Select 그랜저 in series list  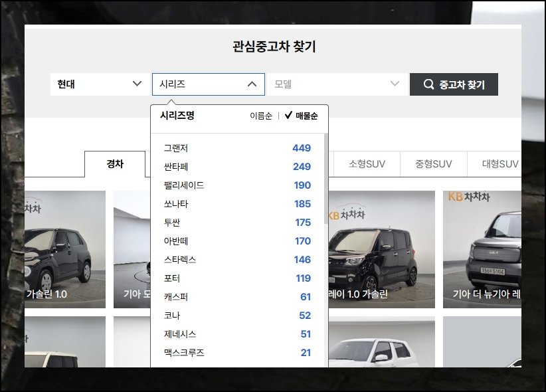(237, 148)
